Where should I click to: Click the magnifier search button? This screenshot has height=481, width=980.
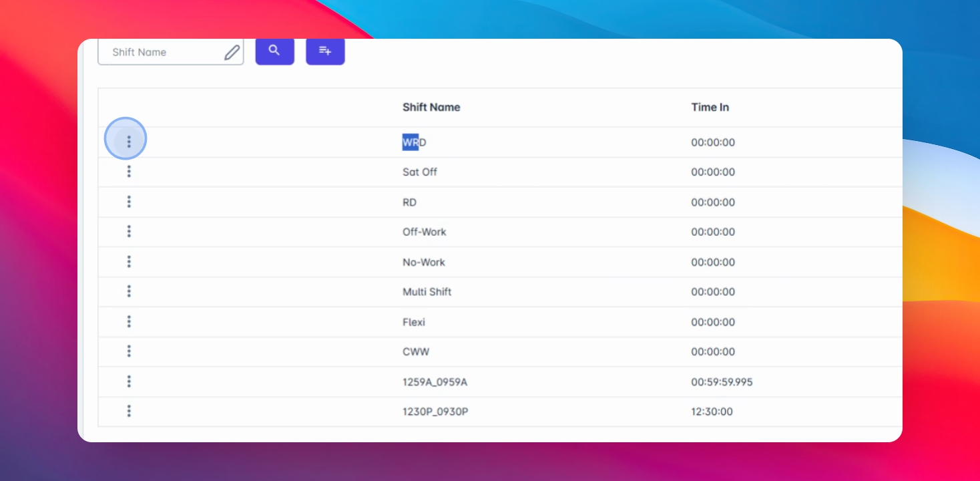(x=274, y=51)
